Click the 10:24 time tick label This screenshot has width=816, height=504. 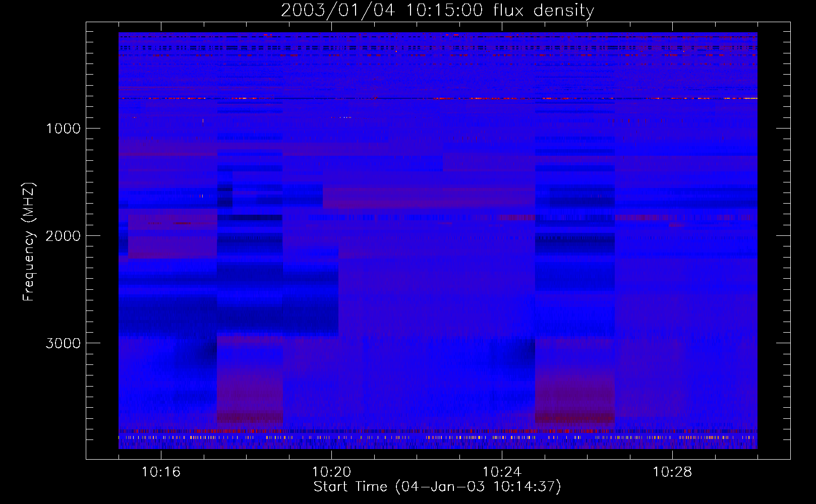pos(502,472)
